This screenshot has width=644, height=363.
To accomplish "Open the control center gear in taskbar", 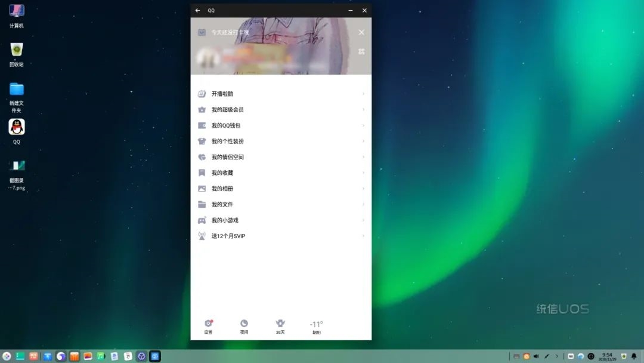I will 141,356.
